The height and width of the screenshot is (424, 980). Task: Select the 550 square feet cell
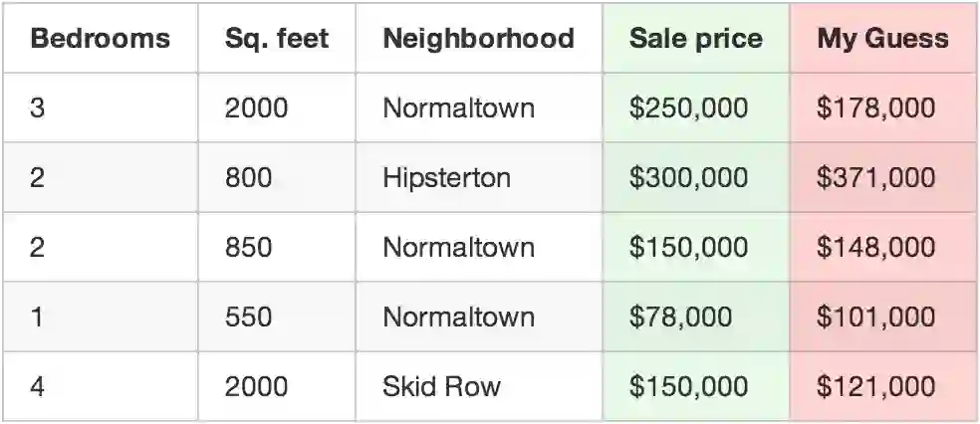point(248,317)
